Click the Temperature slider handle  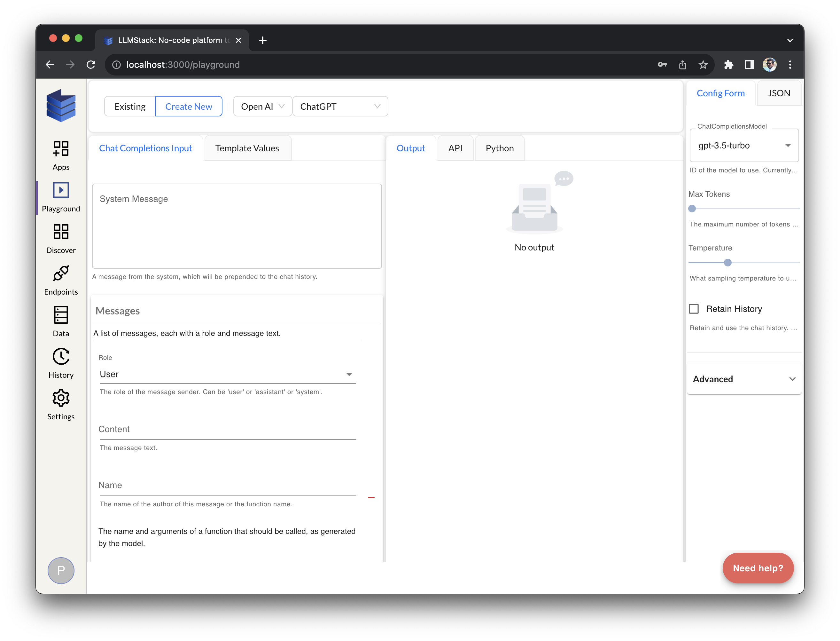(x=727, y=263)
